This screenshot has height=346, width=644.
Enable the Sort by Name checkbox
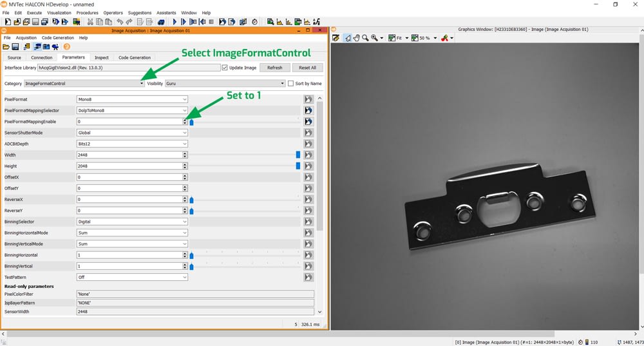291,83
